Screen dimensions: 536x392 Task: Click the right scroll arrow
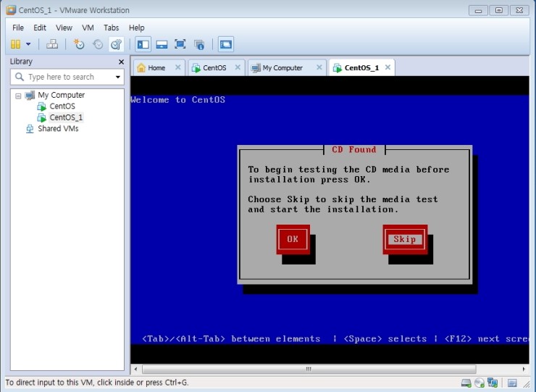click(x=524, y=369)
